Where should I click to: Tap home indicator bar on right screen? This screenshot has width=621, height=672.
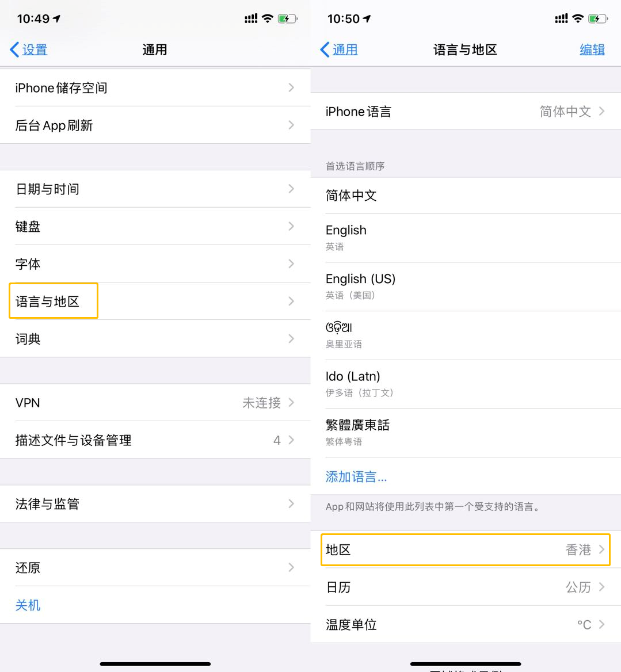click(x=466, y=664)
